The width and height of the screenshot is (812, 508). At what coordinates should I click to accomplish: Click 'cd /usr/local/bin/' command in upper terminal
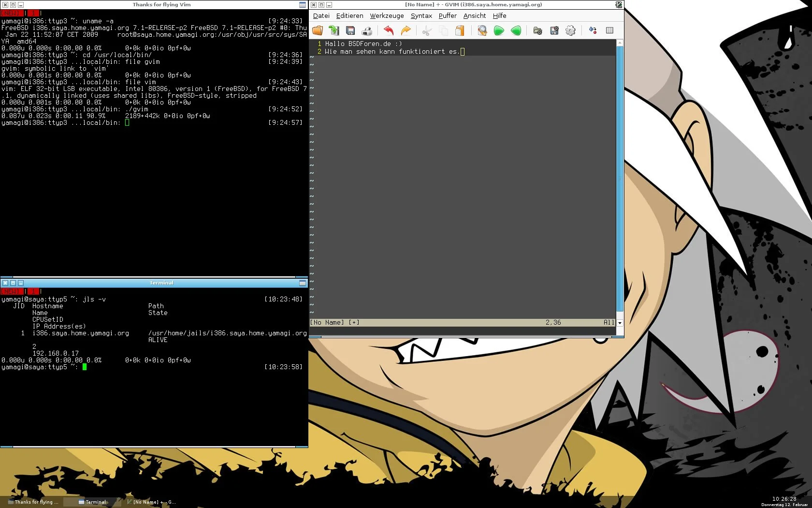click(117, 55)
